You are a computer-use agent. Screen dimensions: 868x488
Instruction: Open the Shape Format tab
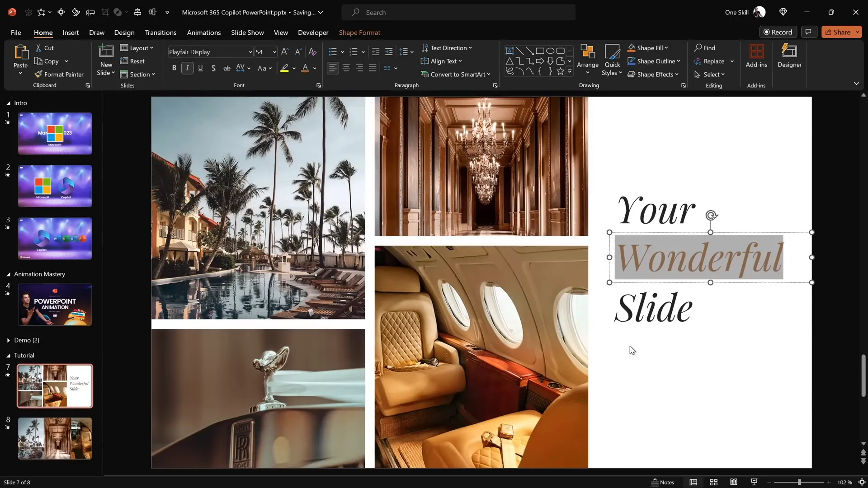pyautogui.click(x=359, y=33)
